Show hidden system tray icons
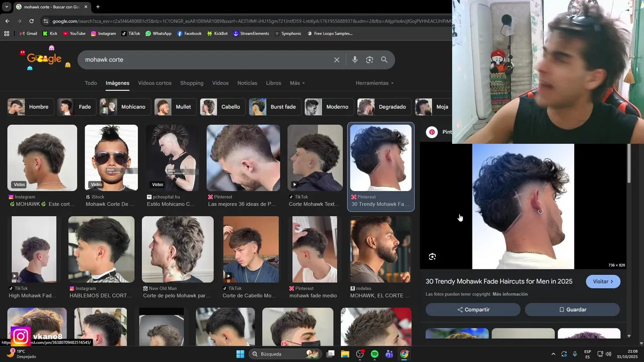Viewport: 644px width, 362px height. tap(553, 354)
